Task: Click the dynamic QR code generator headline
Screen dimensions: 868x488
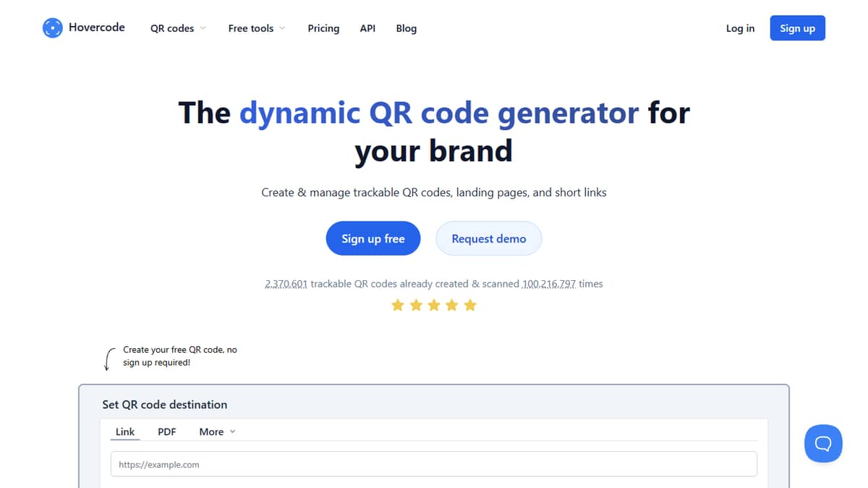Action: pos(439,113)
